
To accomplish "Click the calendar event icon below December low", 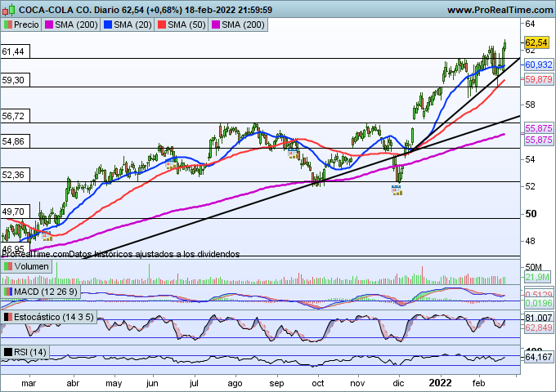I will [397, 190].
